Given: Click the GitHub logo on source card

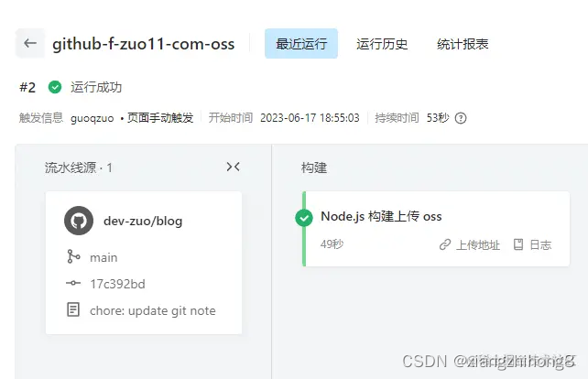Looking at the screenshot, I should click(x=79, y=221).
